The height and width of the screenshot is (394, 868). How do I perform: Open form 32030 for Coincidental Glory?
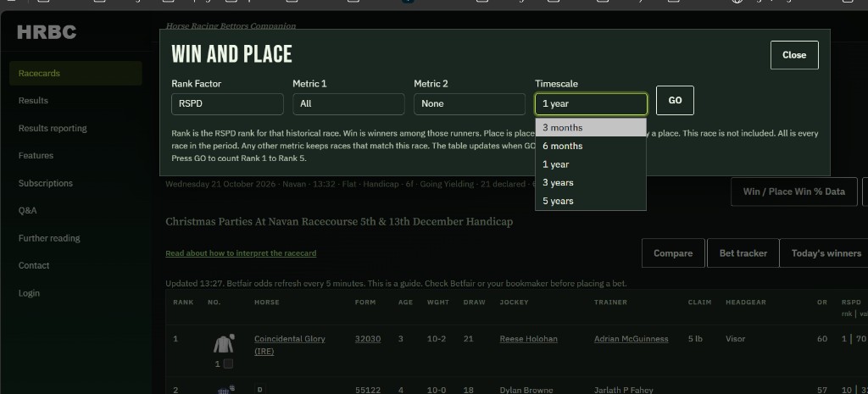[x=368, y=339]
